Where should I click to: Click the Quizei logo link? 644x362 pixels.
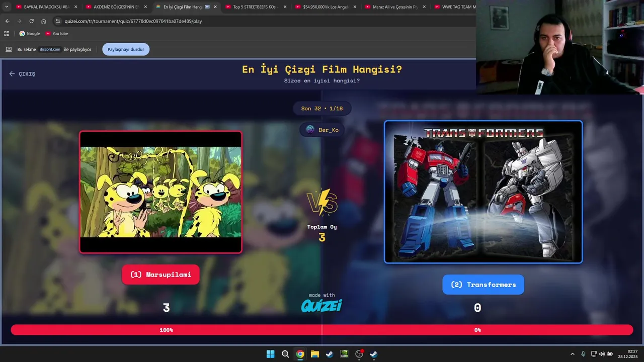click(x=322, y=305)
